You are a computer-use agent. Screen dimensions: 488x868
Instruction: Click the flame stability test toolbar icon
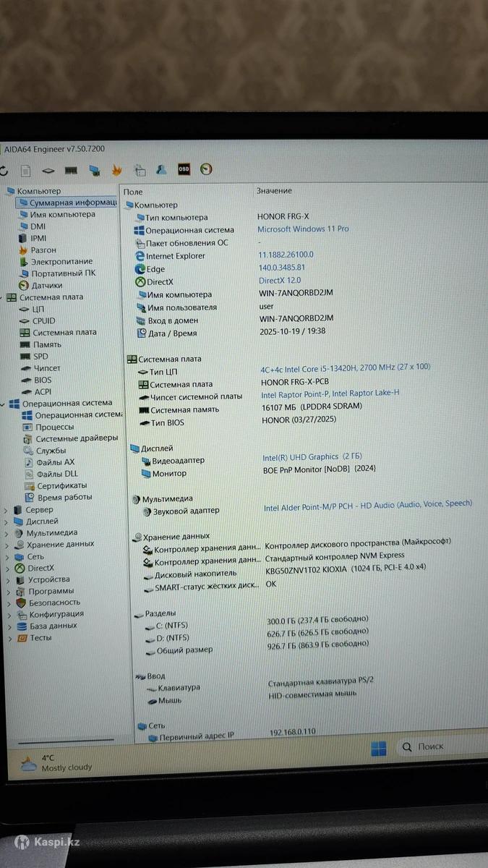tap(117, 171)
